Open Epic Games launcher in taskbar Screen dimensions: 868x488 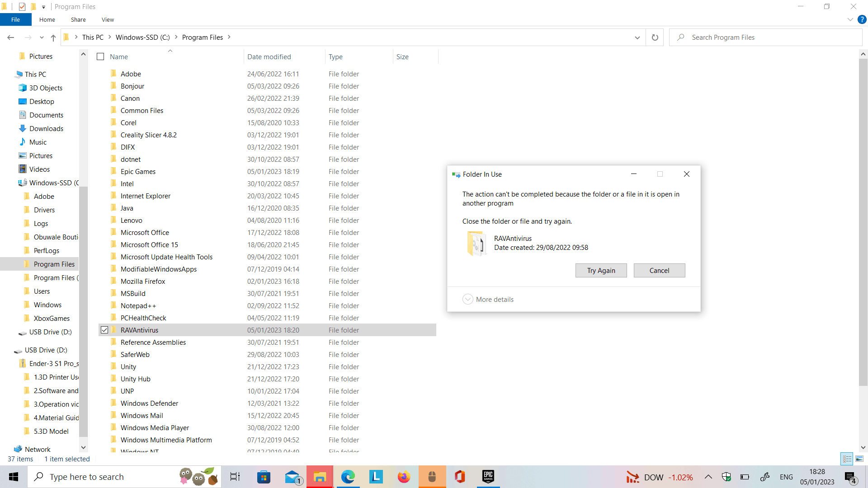[488, 477]
